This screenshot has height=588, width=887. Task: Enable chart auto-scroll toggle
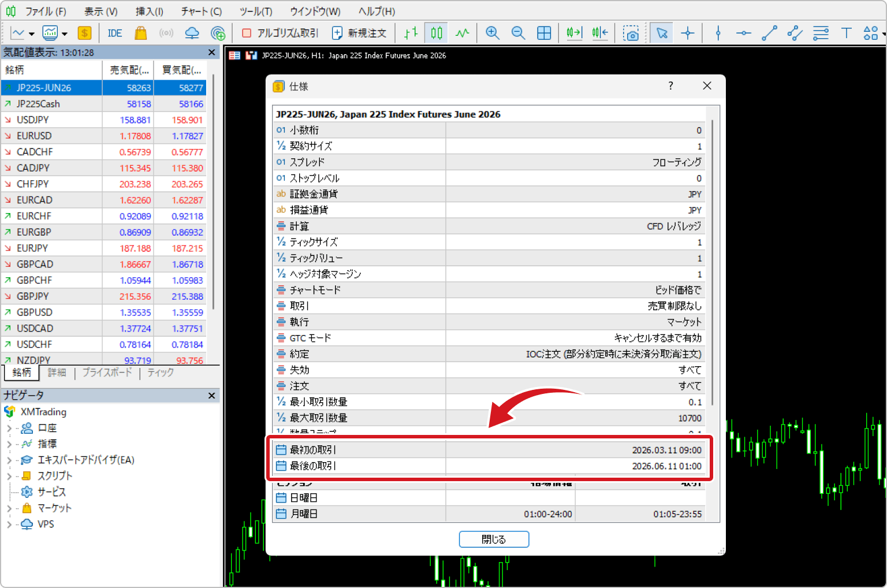[573, 33]
